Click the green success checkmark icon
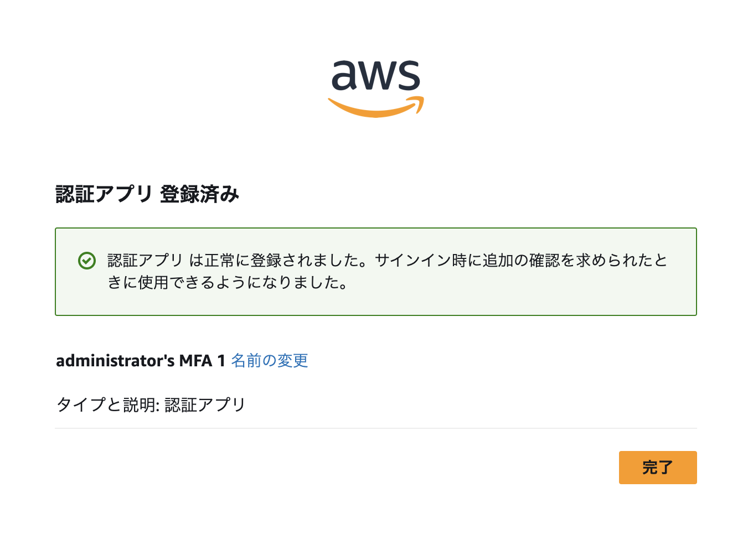753x560 pixels. point(87,261)
